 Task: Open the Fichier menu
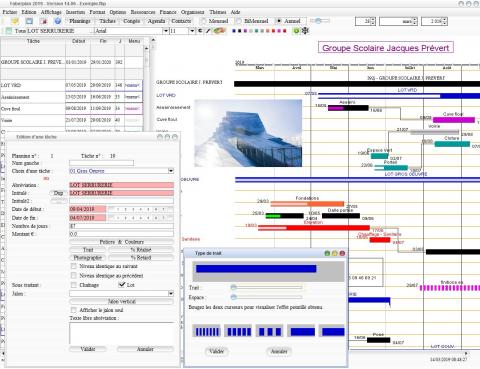coord(10,12)
